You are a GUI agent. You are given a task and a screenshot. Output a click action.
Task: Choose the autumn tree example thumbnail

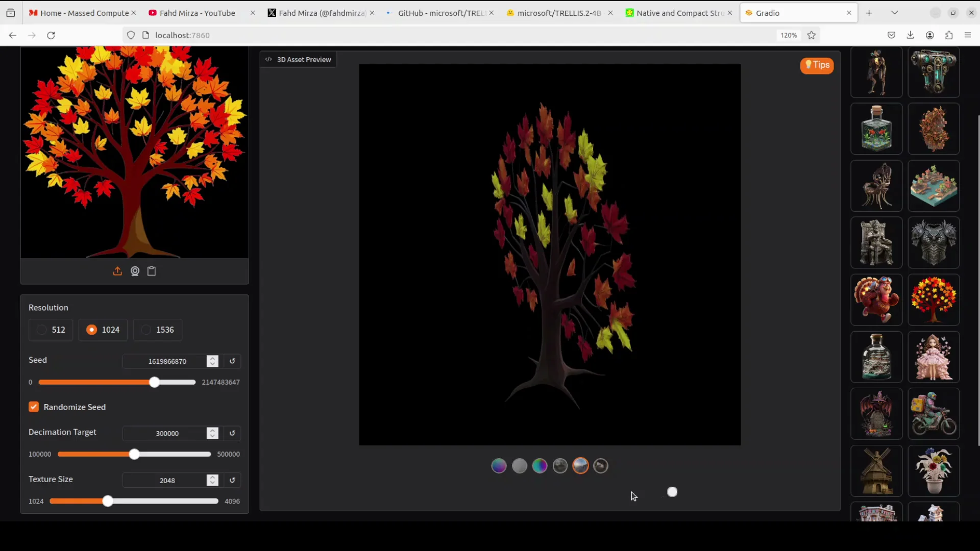933,299
